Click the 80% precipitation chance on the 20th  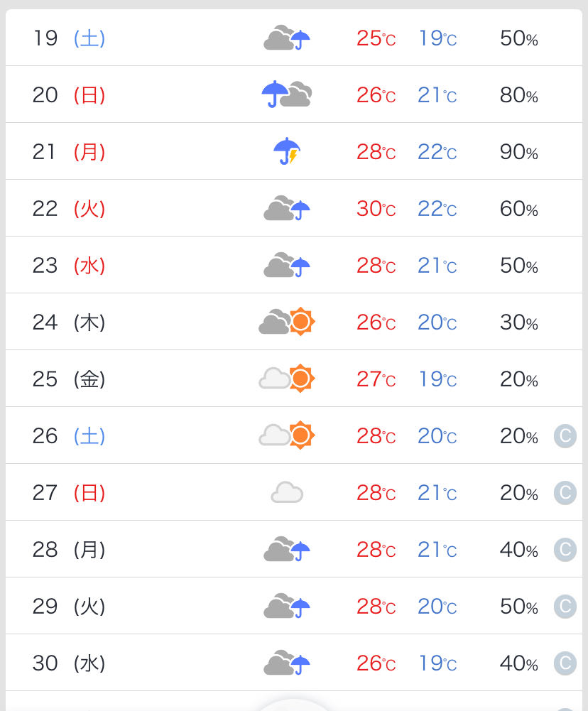518,95
